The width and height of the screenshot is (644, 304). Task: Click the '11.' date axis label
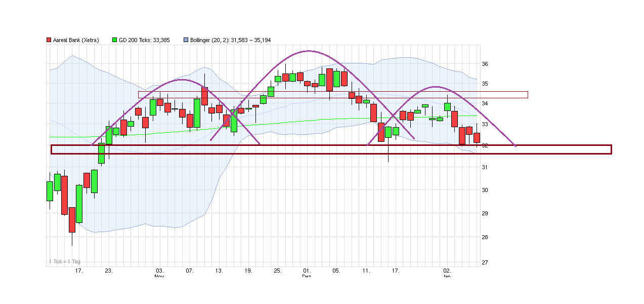click(x=366, y=271)
